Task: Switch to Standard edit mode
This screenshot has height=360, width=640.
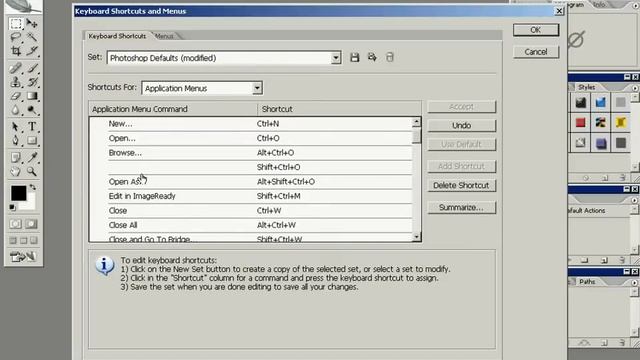Action: click(x=16, y=224)
